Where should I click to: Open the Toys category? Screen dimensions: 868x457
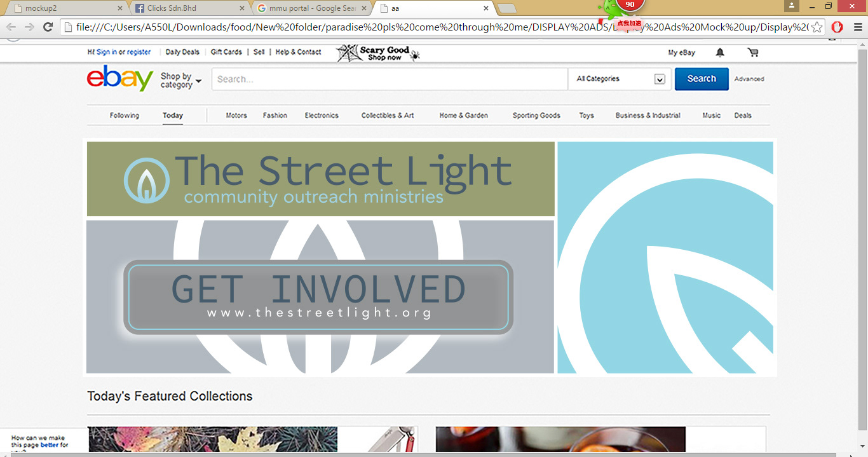[x=587, y=115]
